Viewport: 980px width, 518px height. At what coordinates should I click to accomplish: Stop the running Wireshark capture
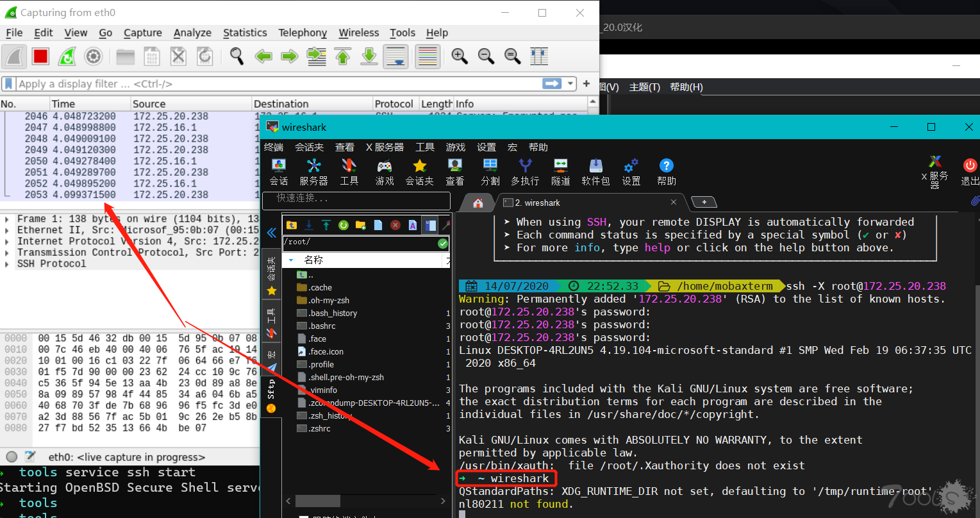click(x=40, y=56)
